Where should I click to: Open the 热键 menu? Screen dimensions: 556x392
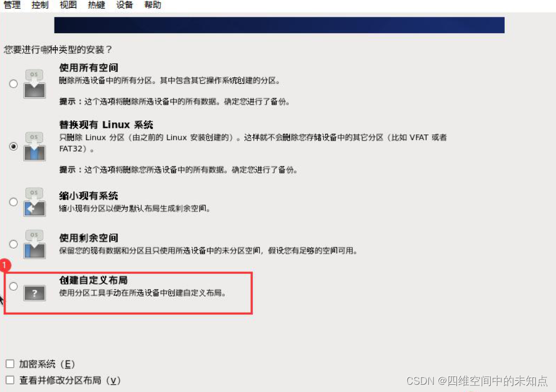click(96, 5)
